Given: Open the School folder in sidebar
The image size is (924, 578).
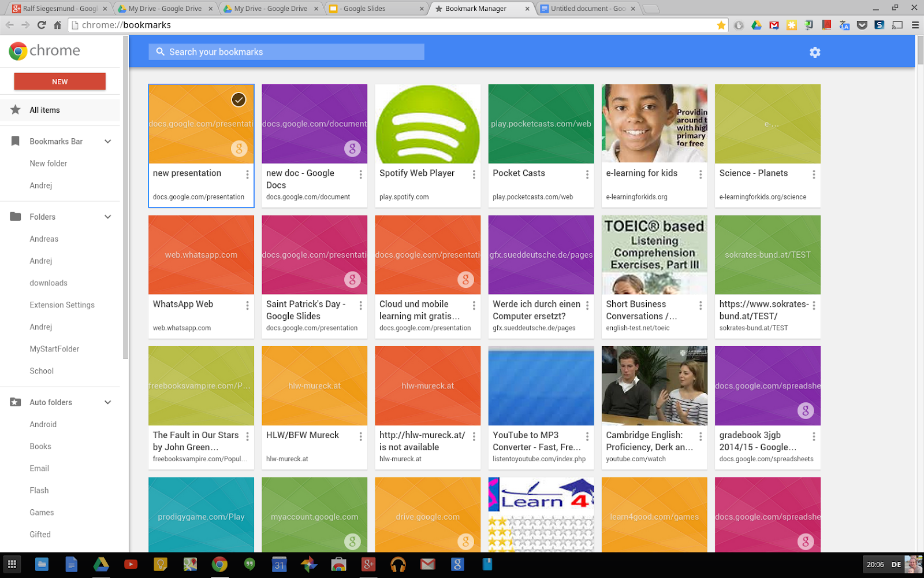Looking at the screenshot, I should point(42,371).
